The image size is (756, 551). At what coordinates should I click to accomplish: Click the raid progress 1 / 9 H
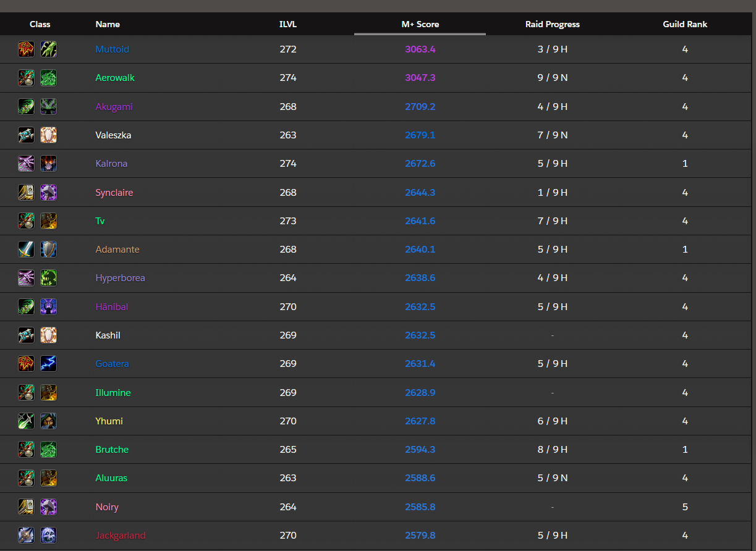click(x=553, y=192)
